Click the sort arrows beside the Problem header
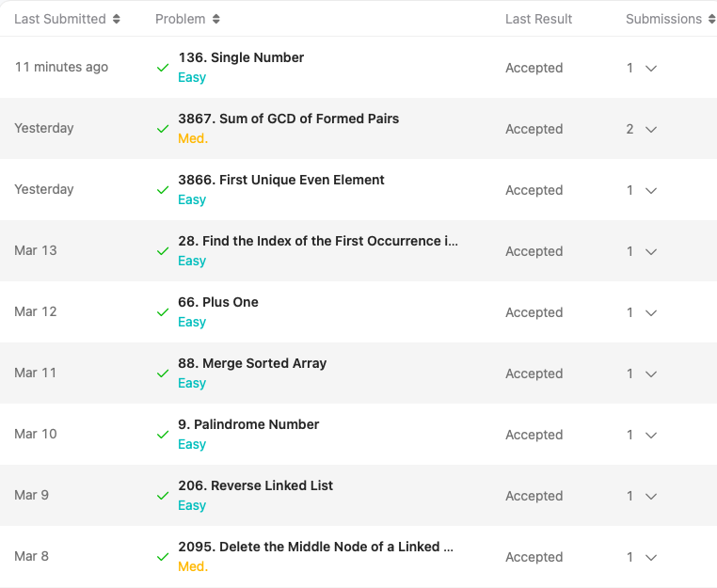The height and width of the screenshot is (588, 717). (x=216, y=19)
